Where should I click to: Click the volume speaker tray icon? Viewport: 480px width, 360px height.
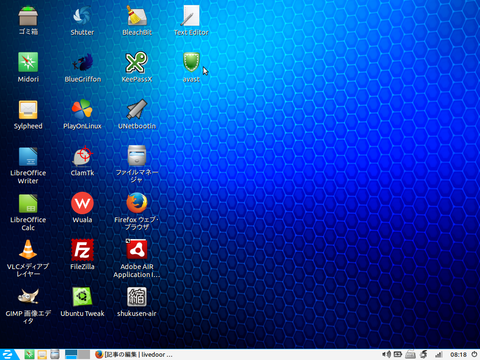[386, 354]
